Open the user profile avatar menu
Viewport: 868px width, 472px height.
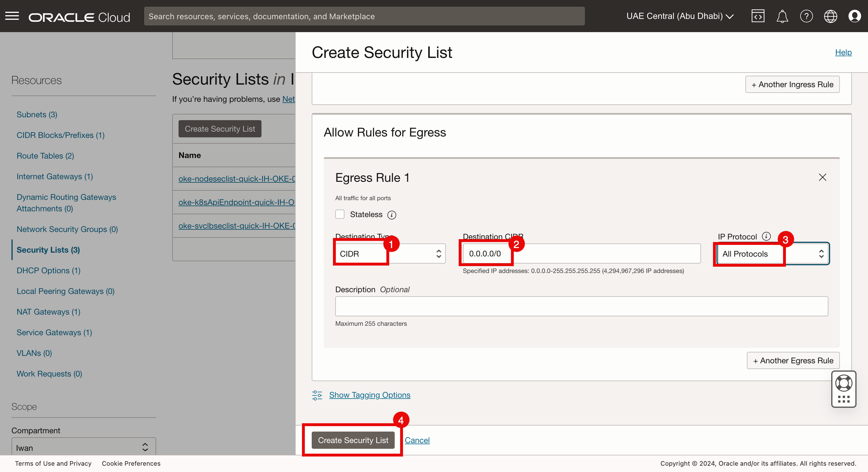click(855, 16)
